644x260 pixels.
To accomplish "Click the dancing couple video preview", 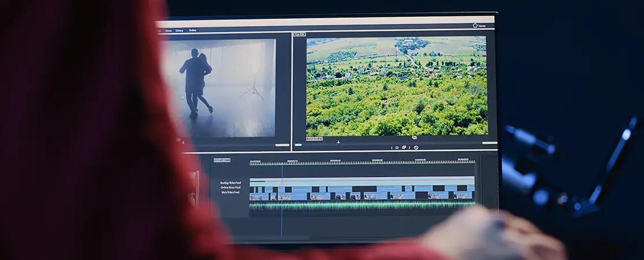I will 219,88.
